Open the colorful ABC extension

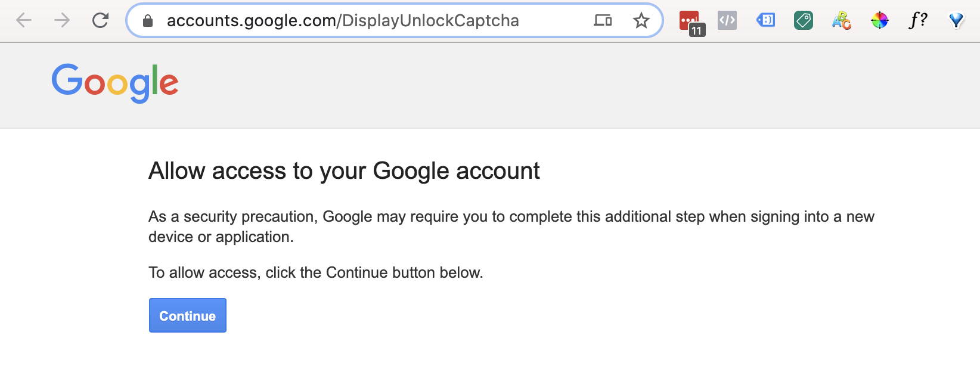[842, 21]
